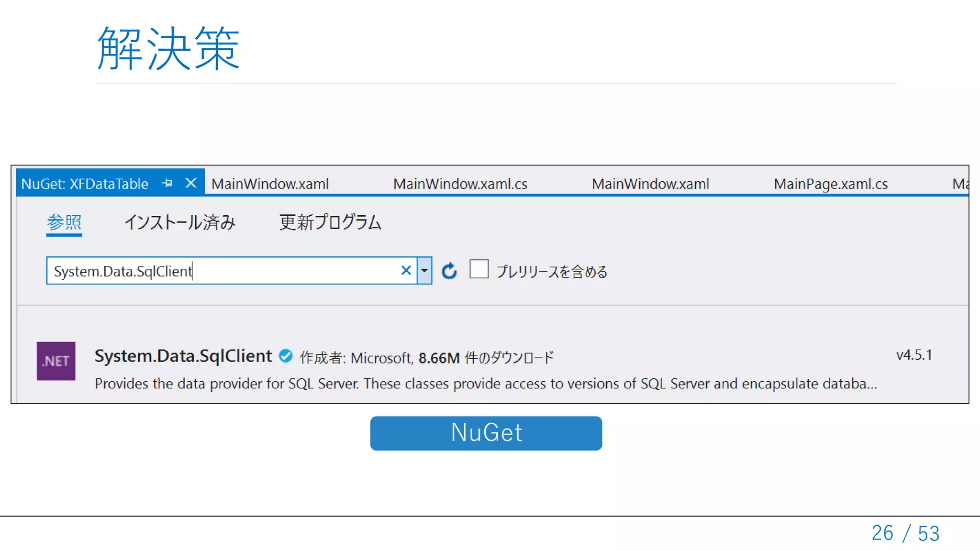Screen dimensions: 980x551
Task: Switch to the 更新プログラム tab
Action: tap(330, 222)
